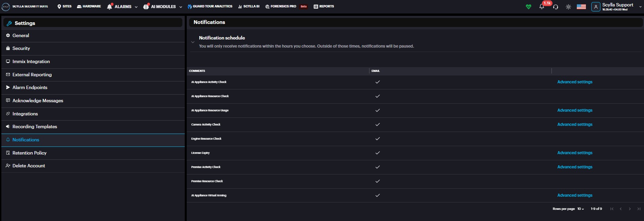Click the US flag language icon
Viewport: 644px width, 221px height.
[581, 7]
